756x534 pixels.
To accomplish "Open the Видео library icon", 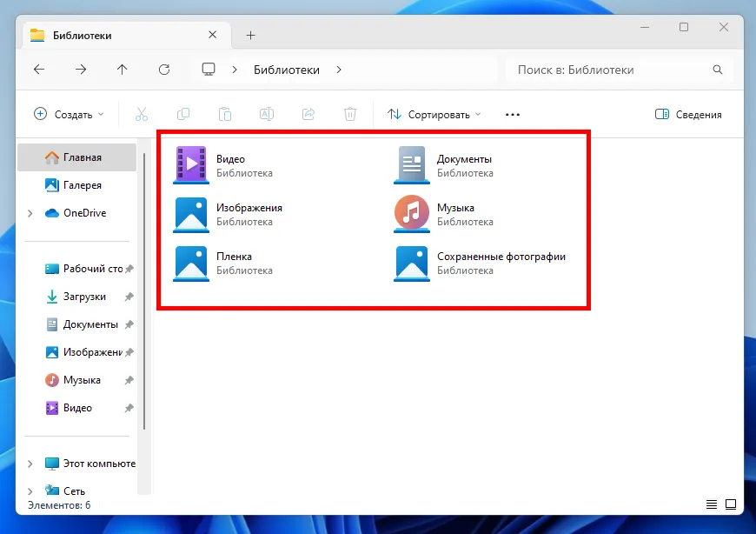I will point(190,164).
